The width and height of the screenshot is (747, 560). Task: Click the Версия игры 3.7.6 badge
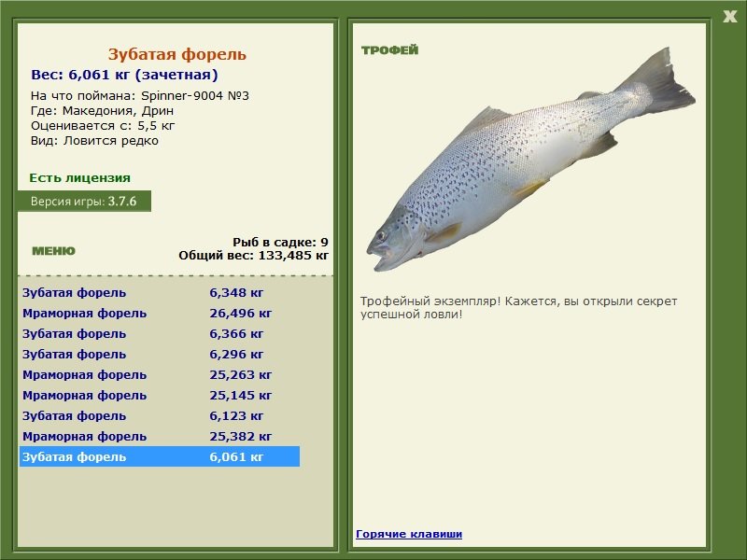(x=84, y=201)
